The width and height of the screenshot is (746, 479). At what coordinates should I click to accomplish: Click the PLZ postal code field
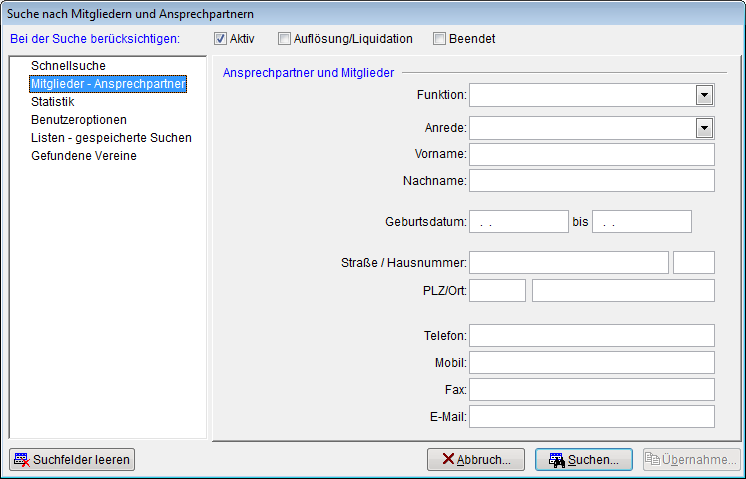(497, 291)
